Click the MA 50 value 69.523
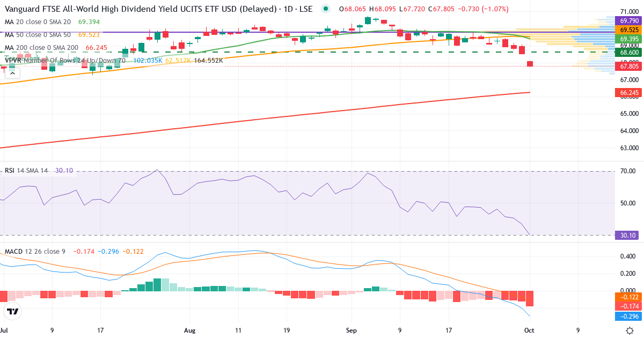The image size is (644, 338). pyautogui.click(x=90, y=34)
